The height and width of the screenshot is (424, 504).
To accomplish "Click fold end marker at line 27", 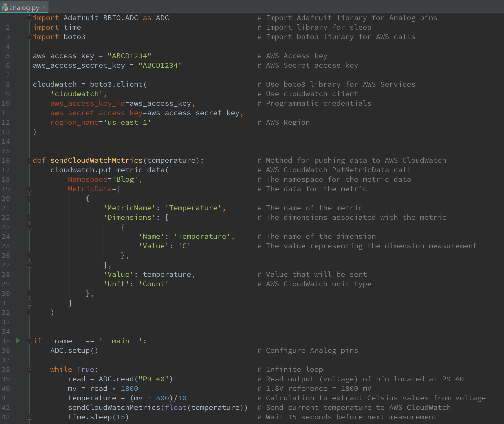I will 30,265.
